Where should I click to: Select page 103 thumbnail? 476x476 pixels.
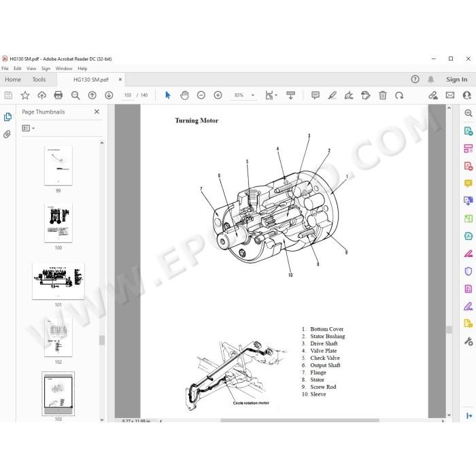(x=58, y=394)
